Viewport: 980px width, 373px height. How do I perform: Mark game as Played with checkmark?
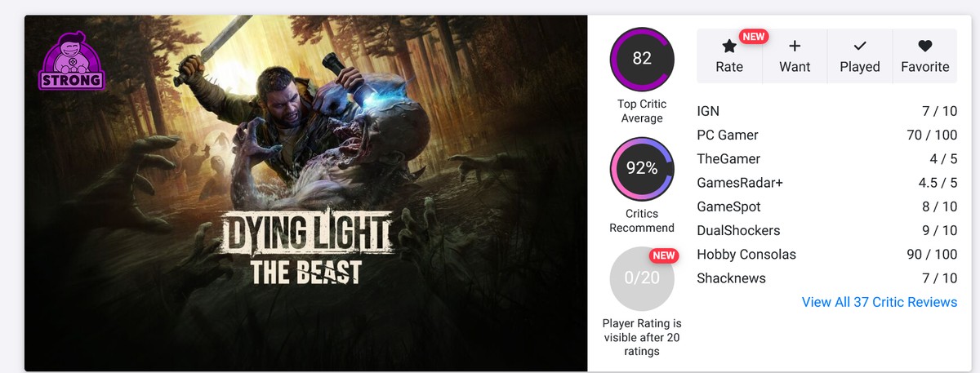click(x=860, y=47)
